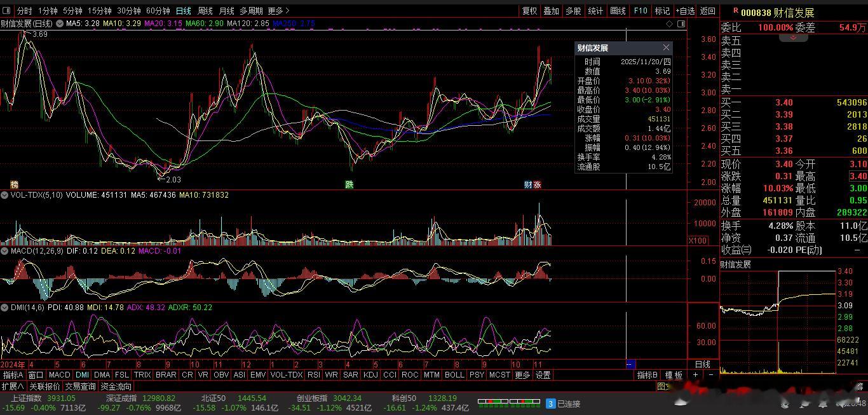Select the BOLL indicator tab
This screenshot has width=868, height=415.
454,375
